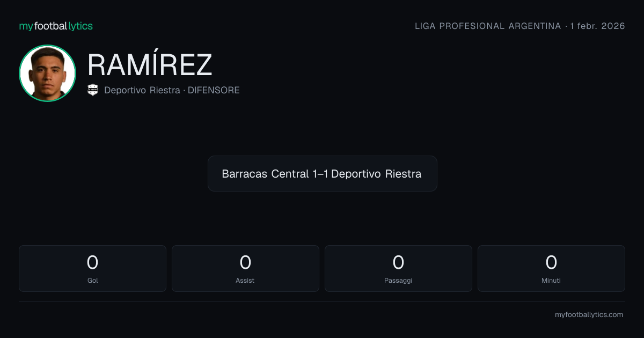Click the zero value above Assist

click(x=245, y=263)
